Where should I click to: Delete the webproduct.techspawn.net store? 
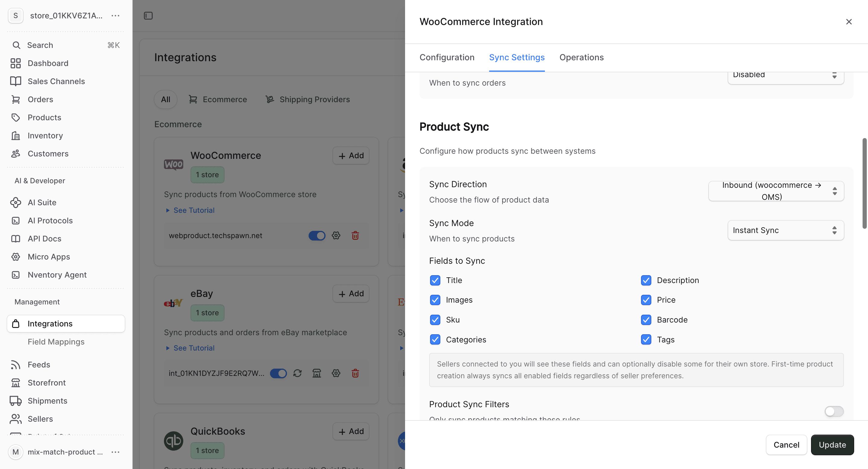click(x=355, y=235)
